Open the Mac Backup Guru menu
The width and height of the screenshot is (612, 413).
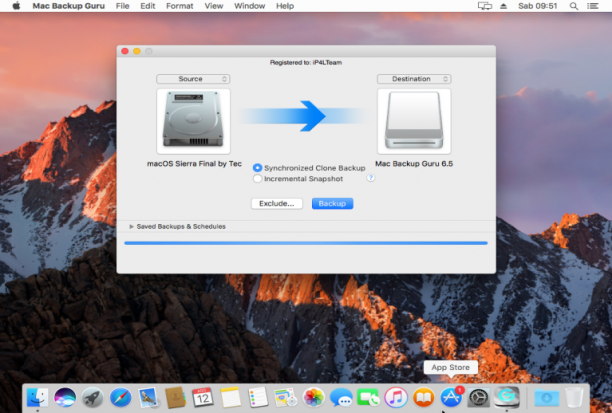[68, 6]
